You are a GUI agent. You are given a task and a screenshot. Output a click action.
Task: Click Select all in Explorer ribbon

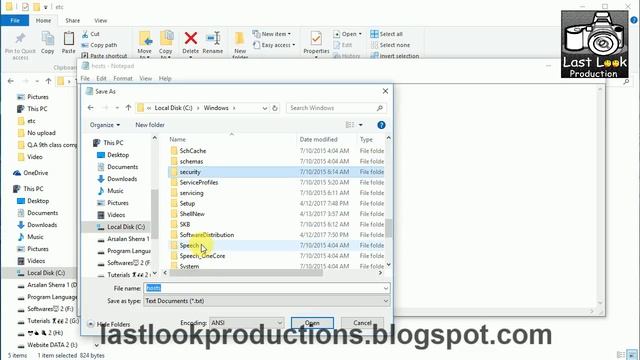click(387, 34)
